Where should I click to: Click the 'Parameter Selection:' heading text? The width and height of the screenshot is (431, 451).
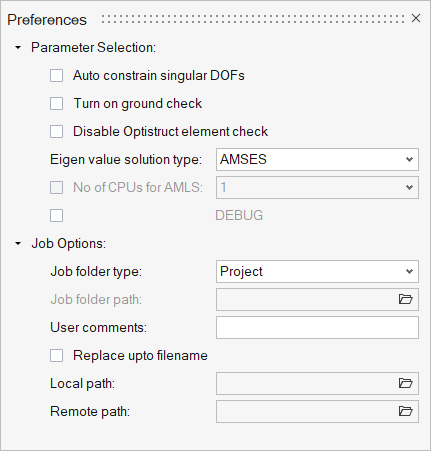point(93,48)
